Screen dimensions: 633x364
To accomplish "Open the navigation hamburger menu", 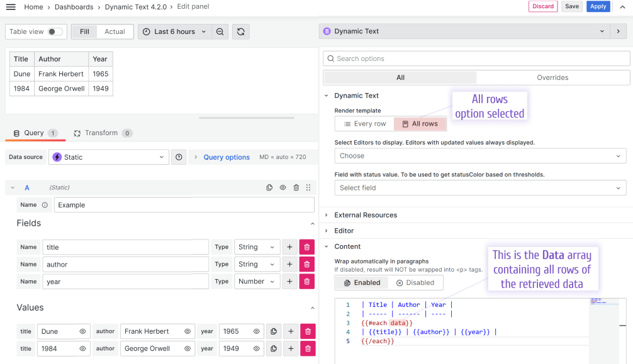I will click(10, 6).
